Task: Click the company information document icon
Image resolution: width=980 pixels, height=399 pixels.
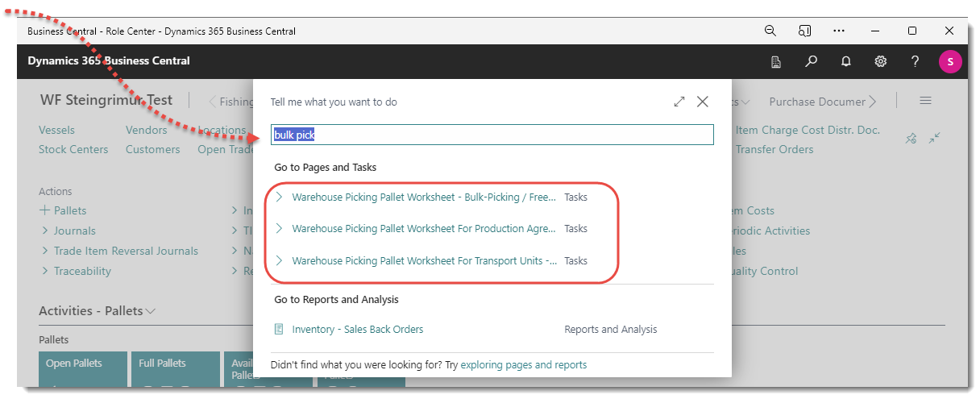Action: (x=776, y=61)
